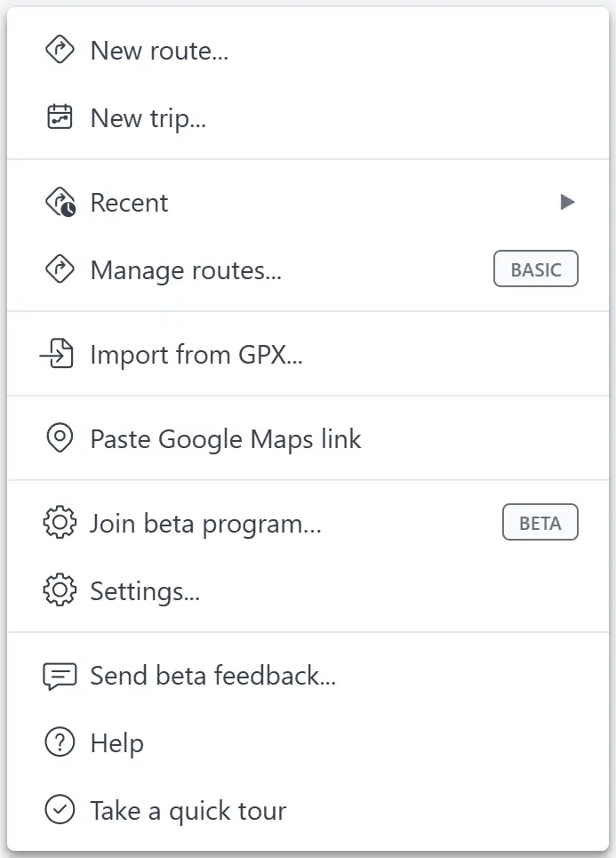Select the New route... menu entry

(308, 51)
